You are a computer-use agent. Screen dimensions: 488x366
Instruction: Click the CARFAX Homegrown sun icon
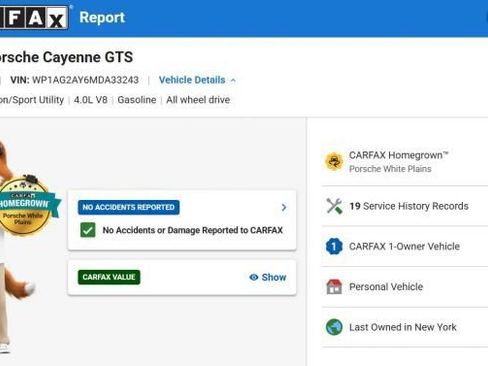pos(334,162)
